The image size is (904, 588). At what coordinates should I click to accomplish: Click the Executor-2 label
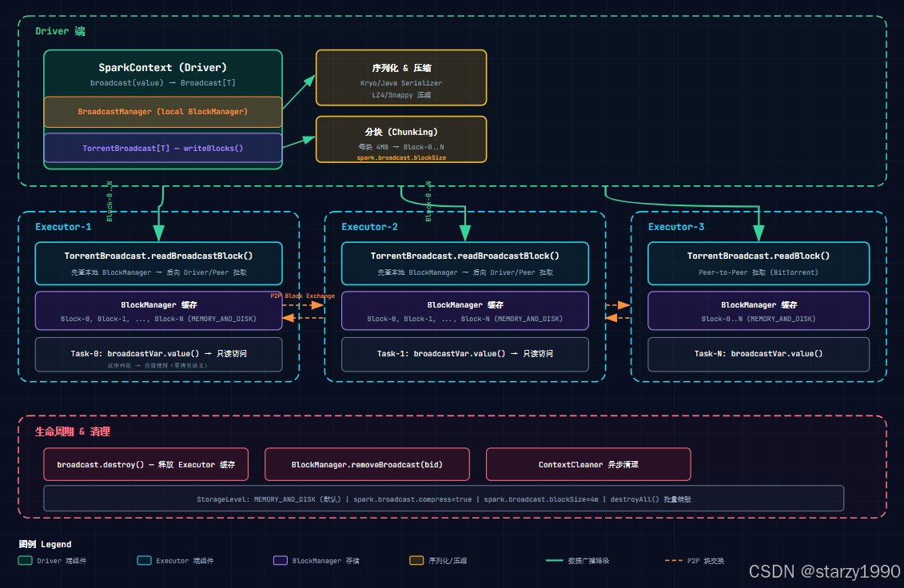click(x=369, y=227)
